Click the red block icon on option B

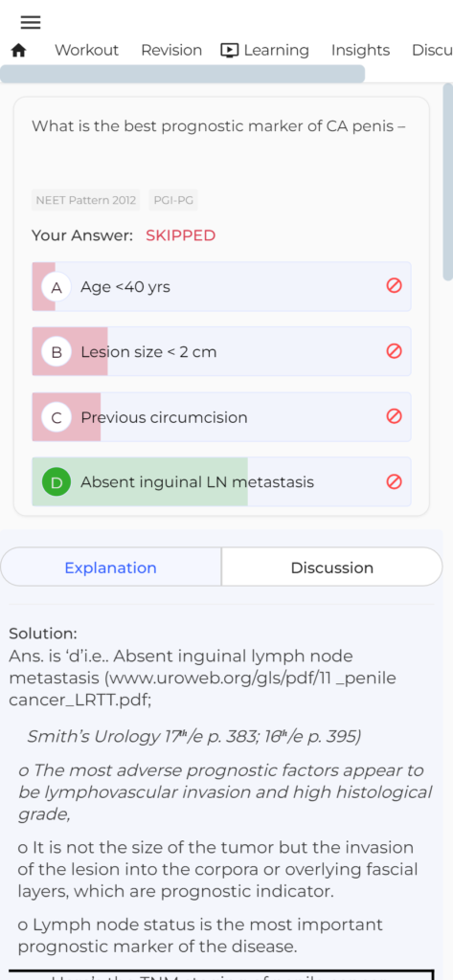pos(394,350)
